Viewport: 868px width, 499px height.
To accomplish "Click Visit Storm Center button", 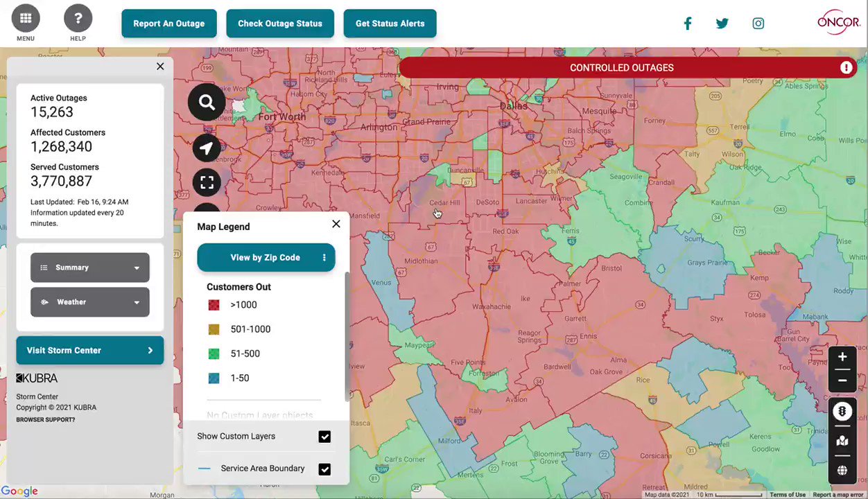I will point(90,351).
